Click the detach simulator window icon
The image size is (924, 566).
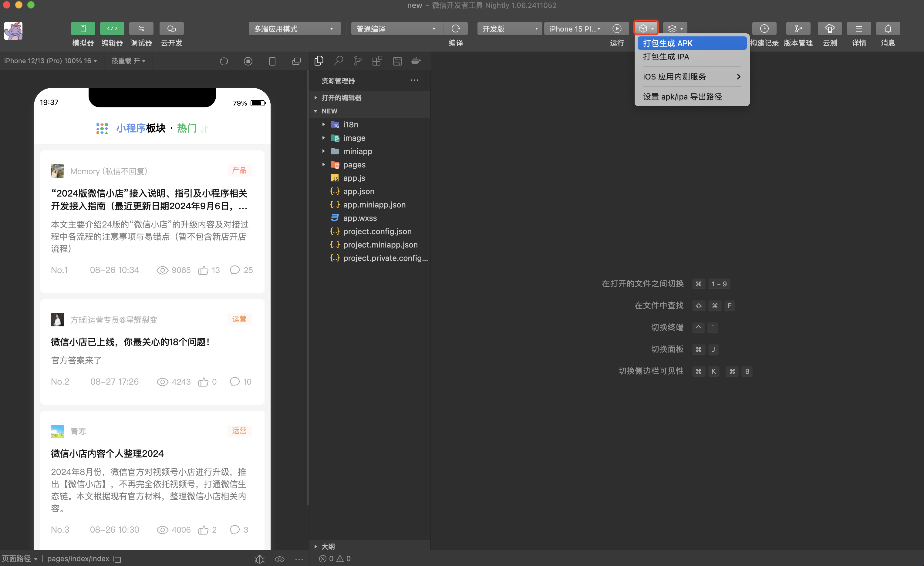point(297,61)
